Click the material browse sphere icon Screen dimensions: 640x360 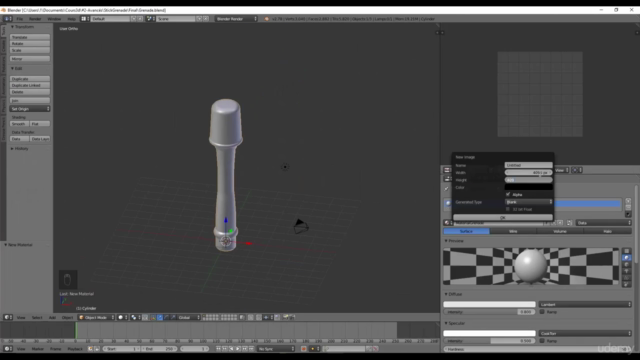pyautogui.click(x=447, y=222)
